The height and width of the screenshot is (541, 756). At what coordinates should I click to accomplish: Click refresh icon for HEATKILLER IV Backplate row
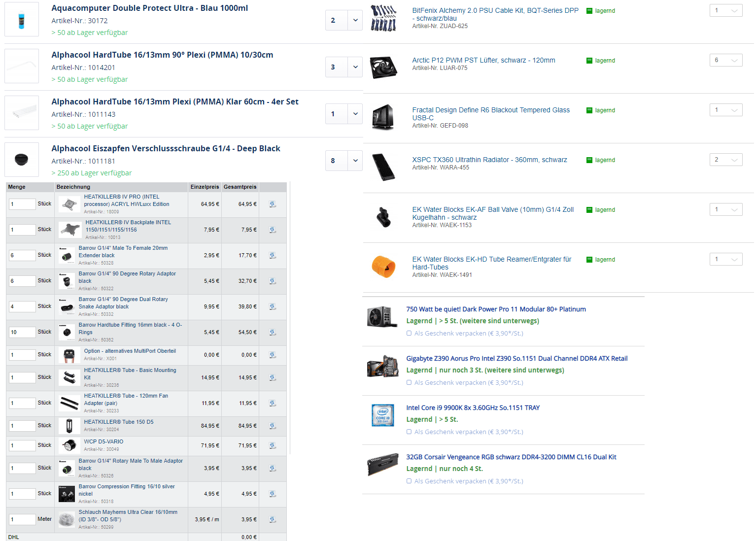273,230
